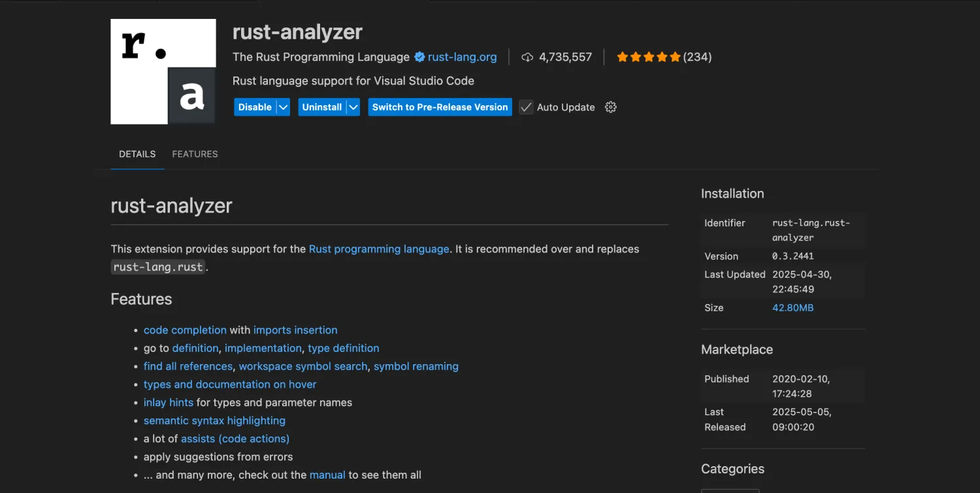Open the code completion link
Viewport: 980px width, 493px height.
point(185,330)
